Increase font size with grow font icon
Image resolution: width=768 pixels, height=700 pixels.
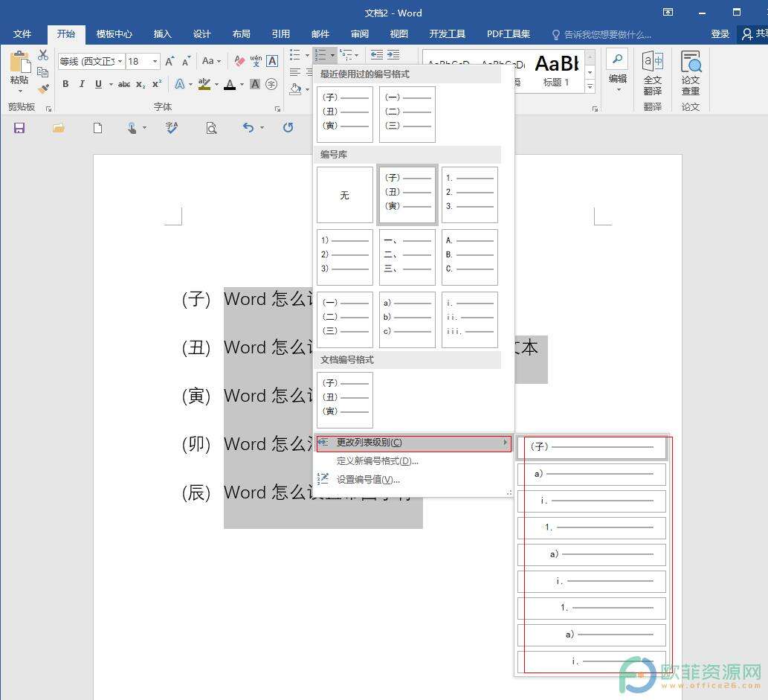click(x=170, y=61)
